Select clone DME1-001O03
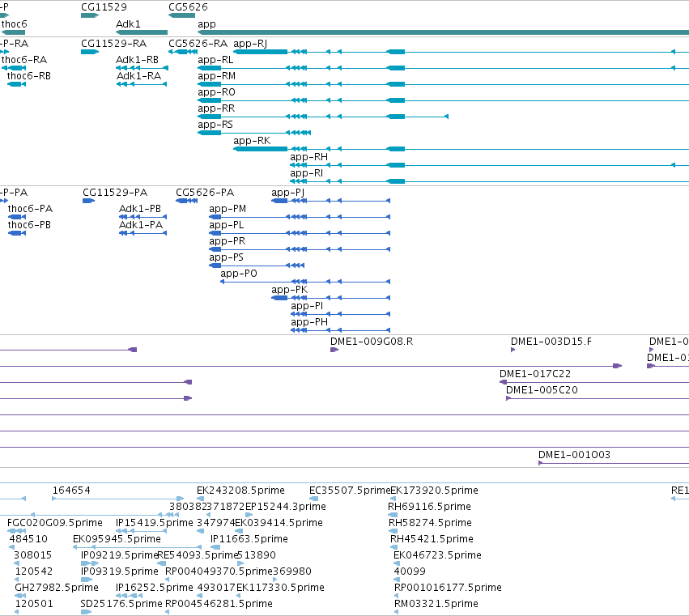Screen dimensions: 689x616 [574, 455]
